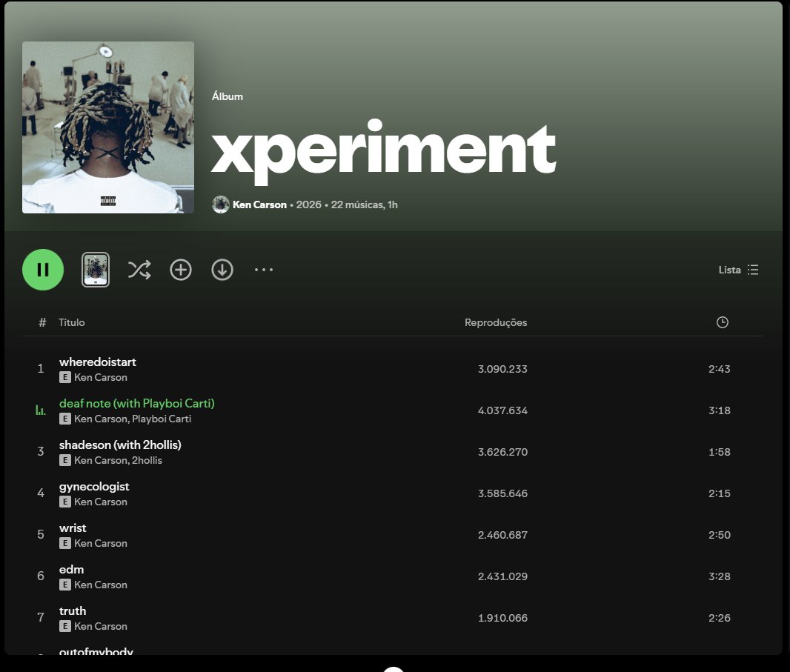Click the explicit E badge under shadeson
The width and height of the screenshot is (790, 672).
(65, 460)
